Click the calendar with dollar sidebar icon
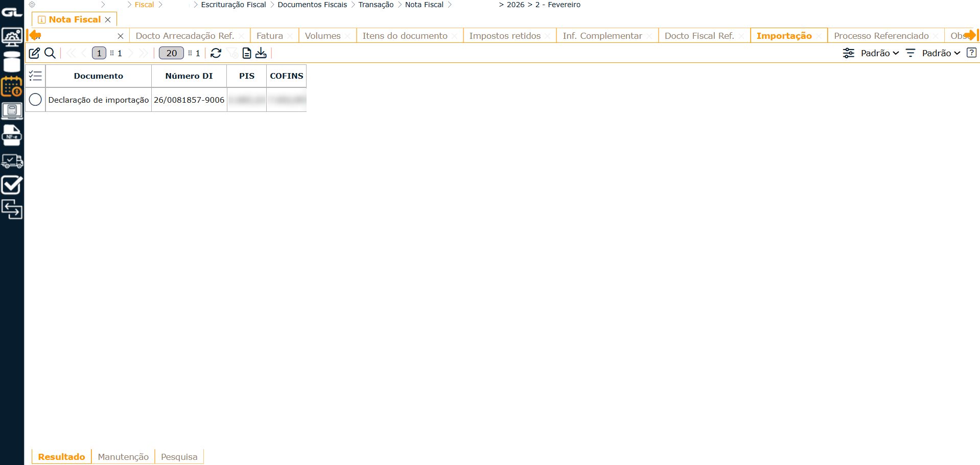 pyautogui.click(x=12, y=87)
